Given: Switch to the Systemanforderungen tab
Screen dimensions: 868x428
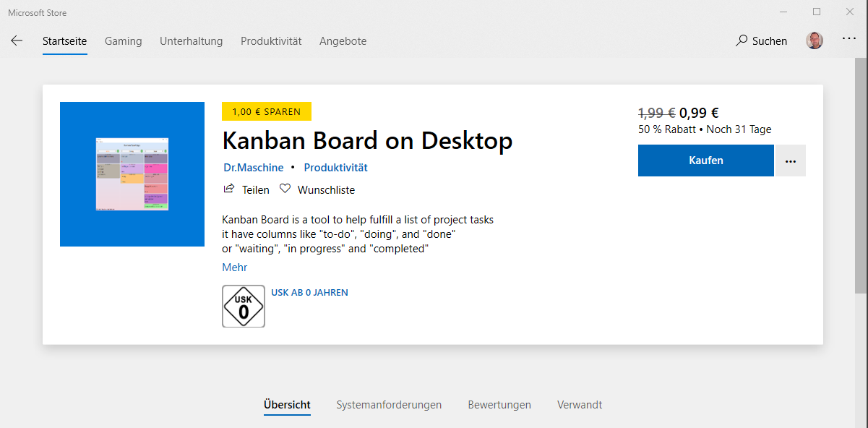Looking at the screenshot, I should pos(389,405).
